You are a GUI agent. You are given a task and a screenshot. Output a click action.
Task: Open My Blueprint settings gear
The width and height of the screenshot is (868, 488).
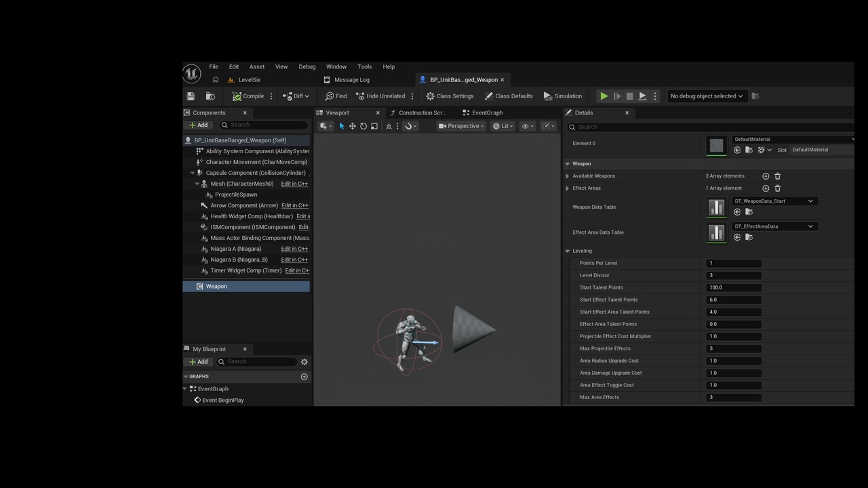[304, 362]
